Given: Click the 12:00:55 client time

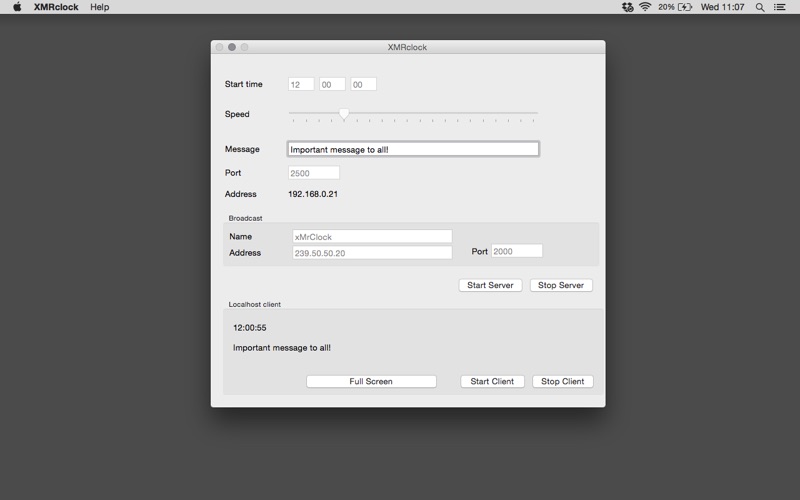Looking at the screenshot, I should click(x=249, y=328).
